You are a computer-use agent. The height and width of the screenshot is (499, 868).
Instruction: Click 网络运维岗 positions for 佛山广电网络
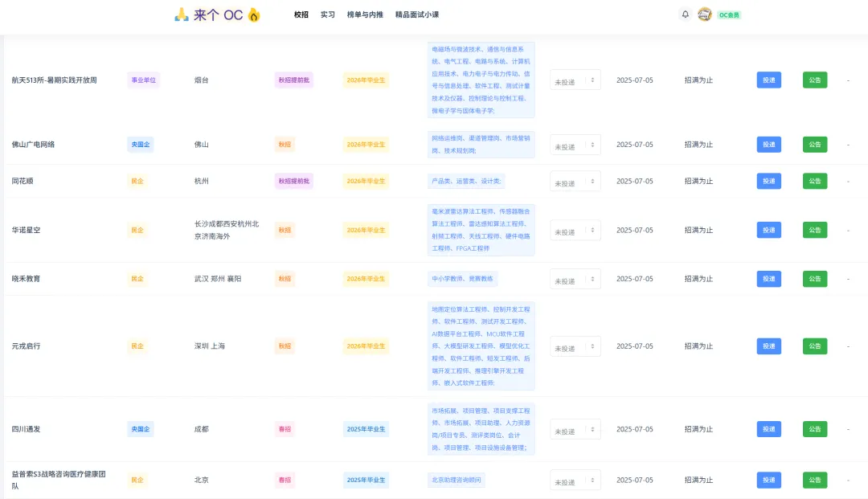tap(481, 145)
